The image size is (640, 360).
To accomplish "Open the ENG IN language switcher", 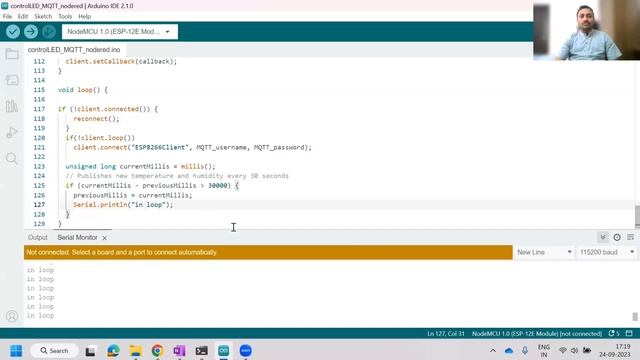I will coord(544,351).
